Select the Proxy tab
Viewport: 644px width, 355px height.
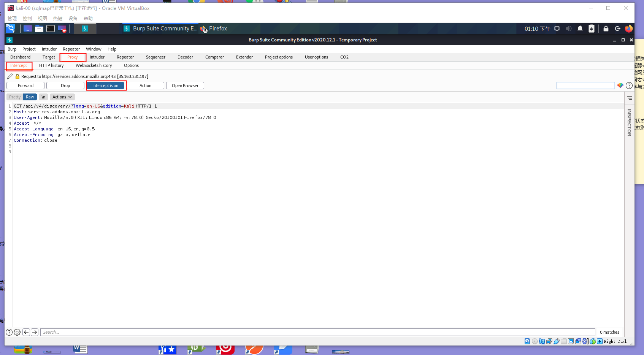coord(73,57)
